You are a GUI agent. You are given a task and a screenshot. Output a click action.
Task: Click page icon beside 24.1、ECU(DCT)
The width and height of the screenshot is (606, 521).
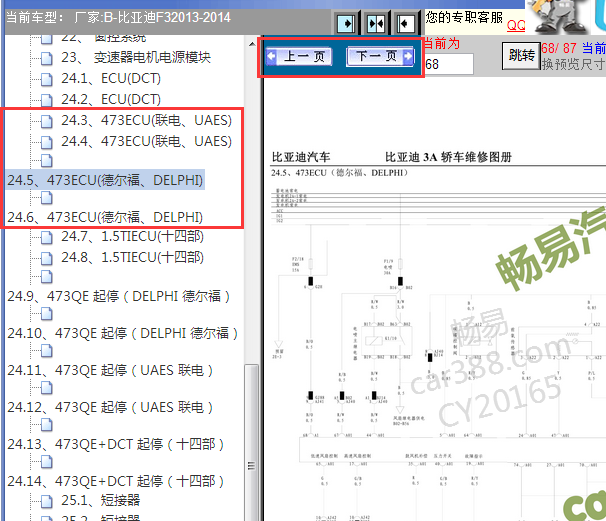pyautogui.click(x=47, y=80)
